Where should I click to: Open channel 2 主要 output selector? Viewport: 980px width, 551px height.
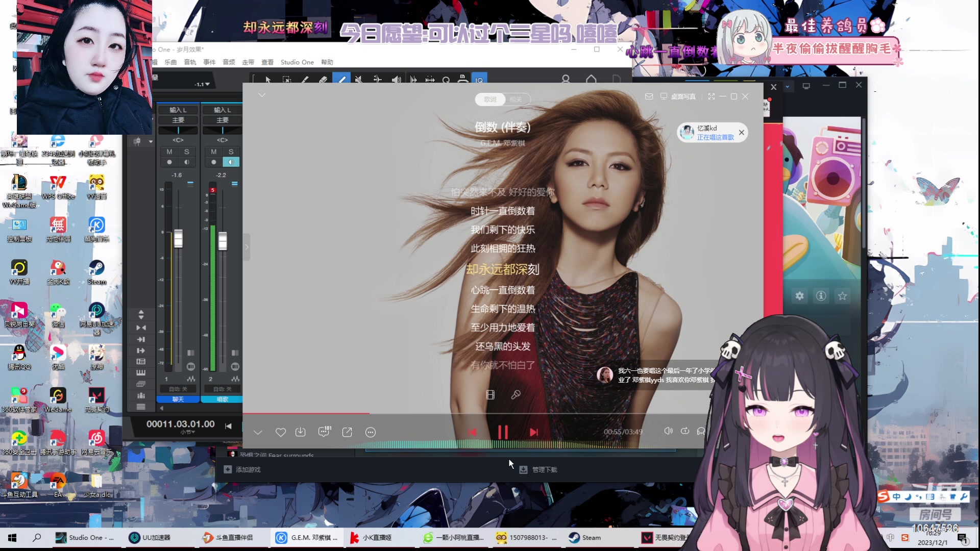[x=223, y=120]
